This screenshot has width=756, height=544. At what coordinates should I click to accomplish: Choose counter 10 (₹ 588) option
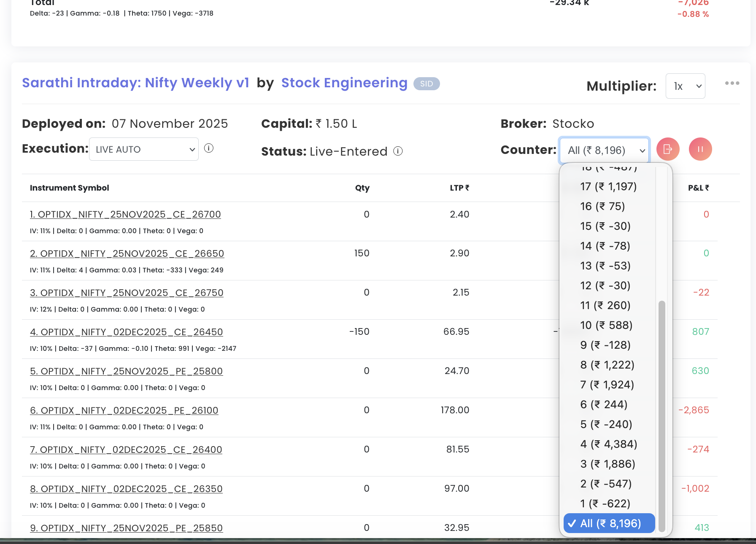click(606, 325)
